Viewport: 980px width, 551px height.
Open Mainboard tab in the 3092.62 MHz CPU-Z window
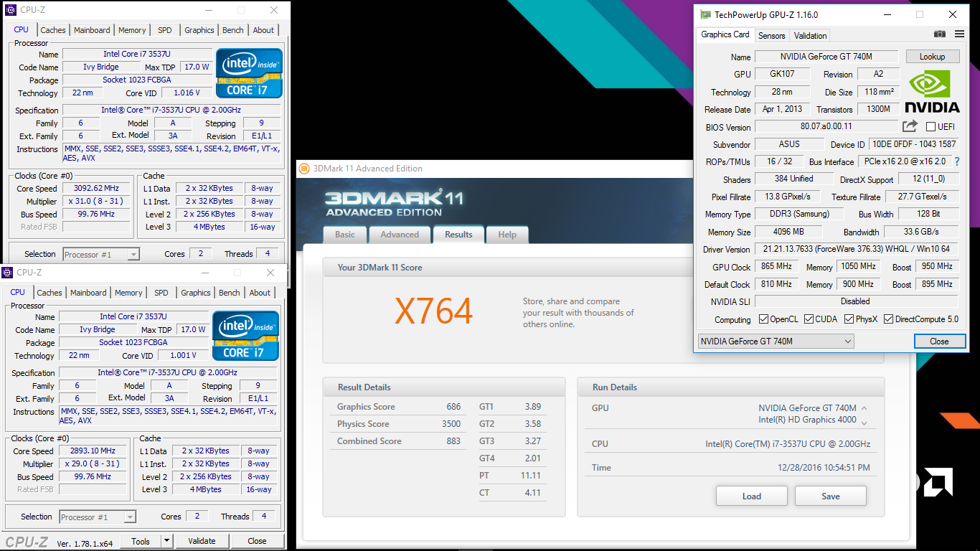[x=92, y=30]
